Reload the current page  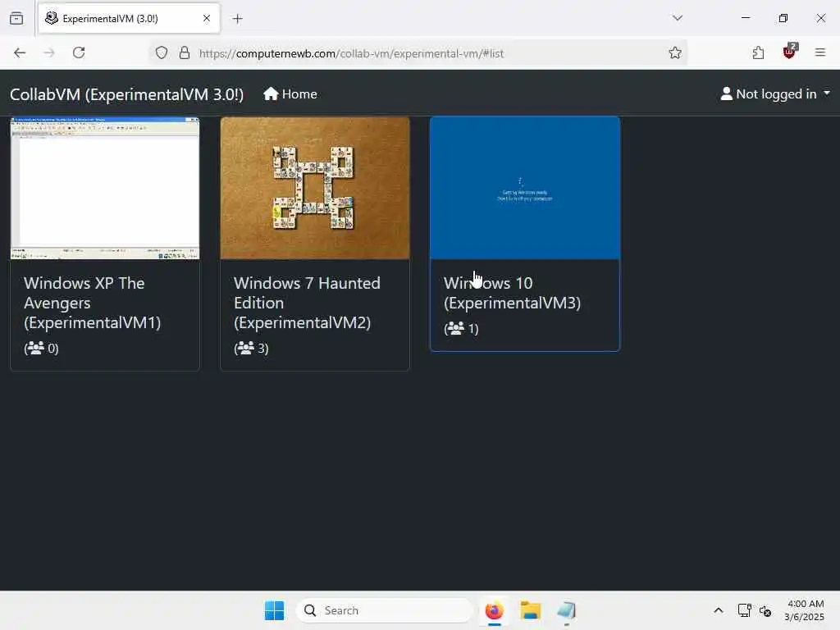(79, 52)
